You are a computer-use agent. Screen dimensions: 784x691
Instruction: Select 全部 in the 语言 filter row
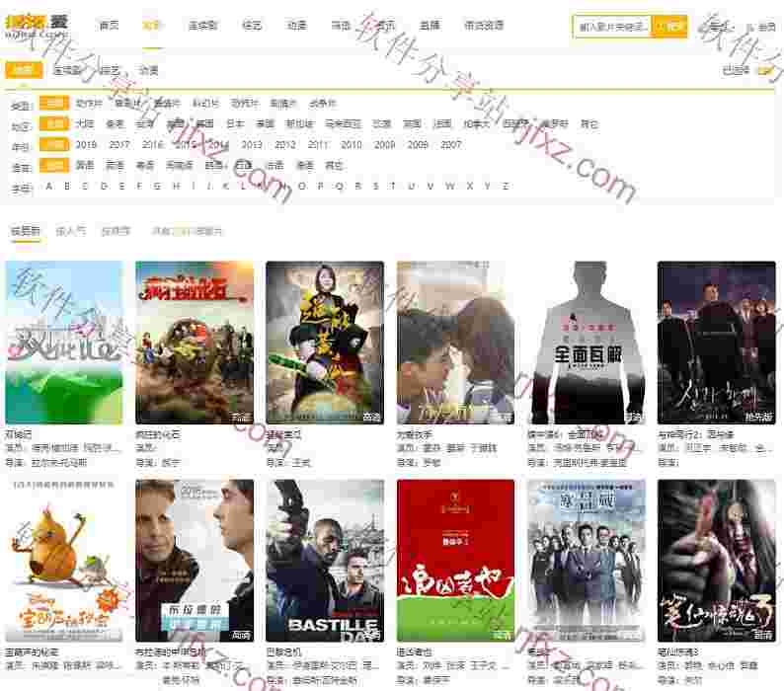pyautogui.click(x=54, y=165)
